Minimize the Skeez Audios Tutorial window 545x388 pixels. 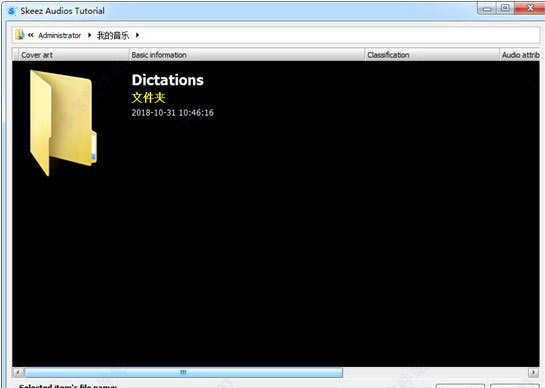click(x=487, y=9)
